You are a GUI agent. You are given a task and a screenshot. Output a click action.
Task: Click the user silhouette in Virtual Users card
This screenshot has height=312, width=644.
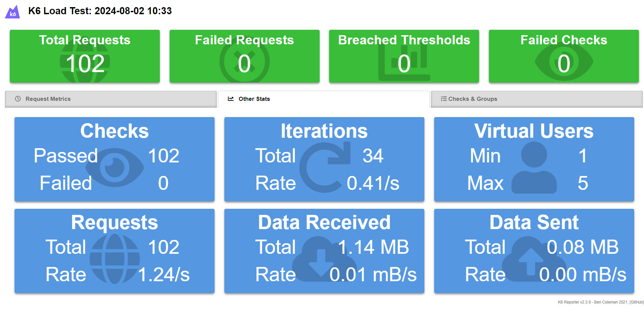(534, 168)
